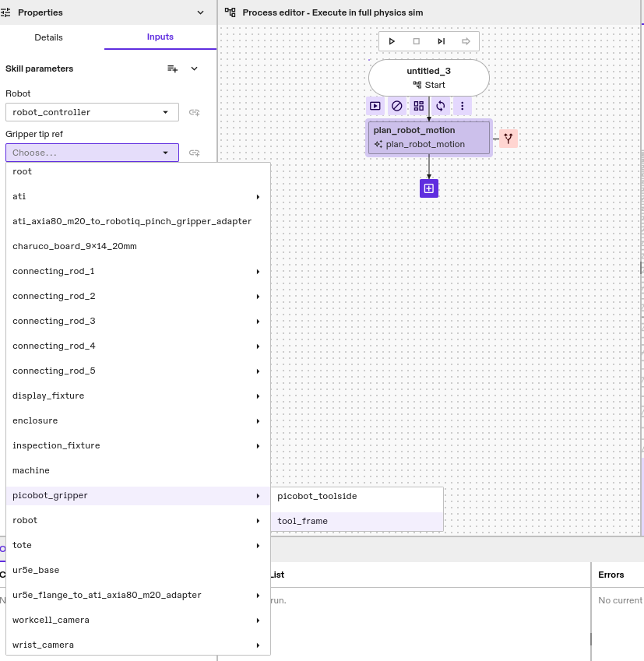Image resolution: width=644 pixels, height=661 pixels.
Task: Open the robot_controller dropdown
Action: pos(92,112)
